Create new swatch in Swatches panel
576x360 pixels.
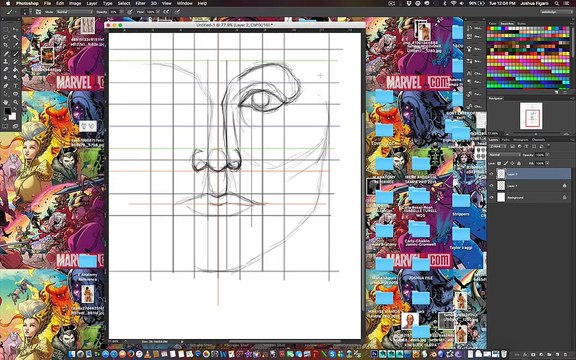coord(556,92)
